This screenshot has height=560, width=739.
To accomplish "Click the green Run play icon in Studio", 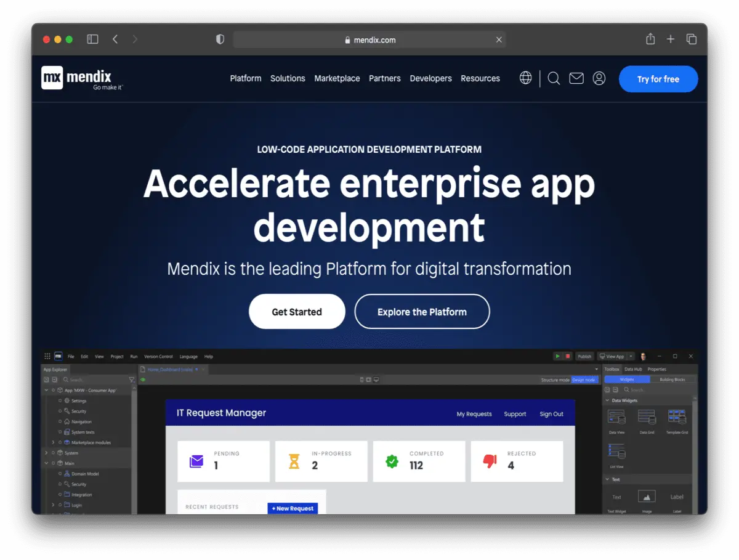I will point(557,356).
